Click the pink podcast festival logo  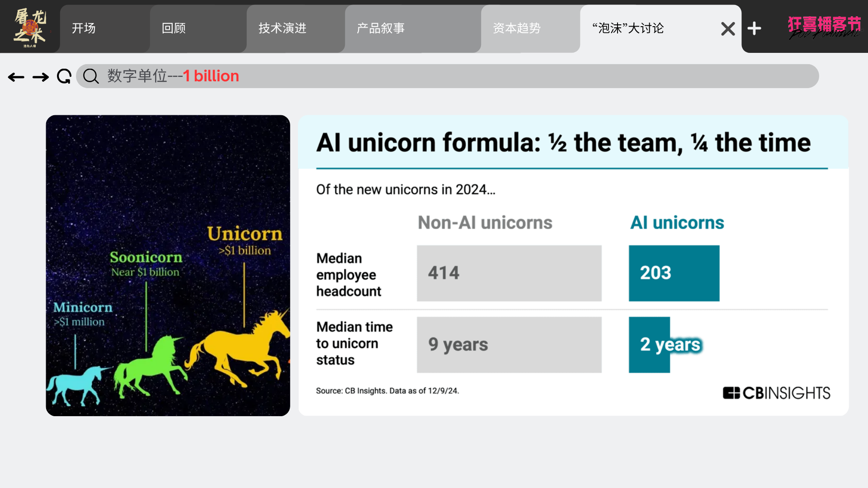coord(824,27)
